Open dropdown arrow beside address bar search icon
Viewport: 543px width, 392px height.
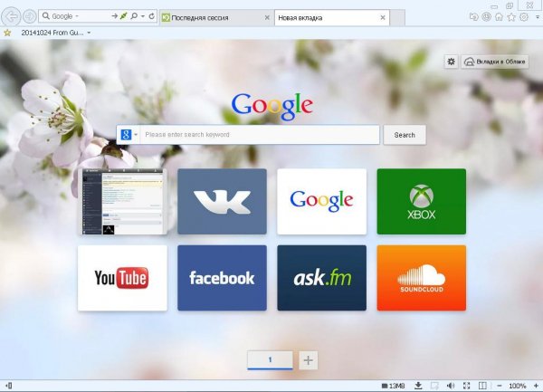tap(143, 16)
